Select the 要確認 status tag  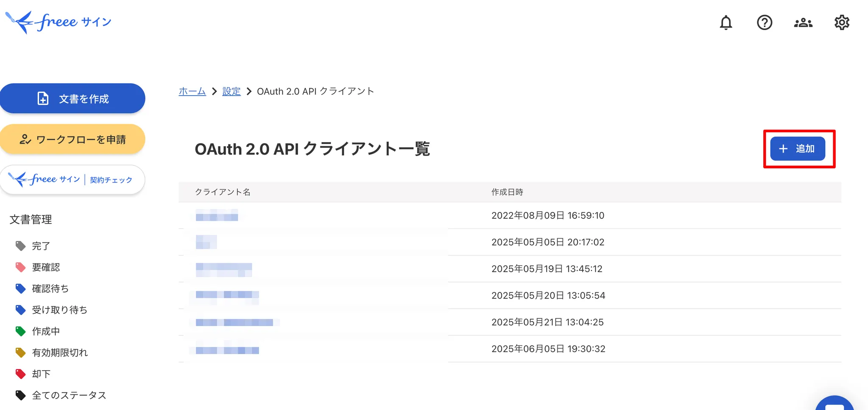coord(46,267)
